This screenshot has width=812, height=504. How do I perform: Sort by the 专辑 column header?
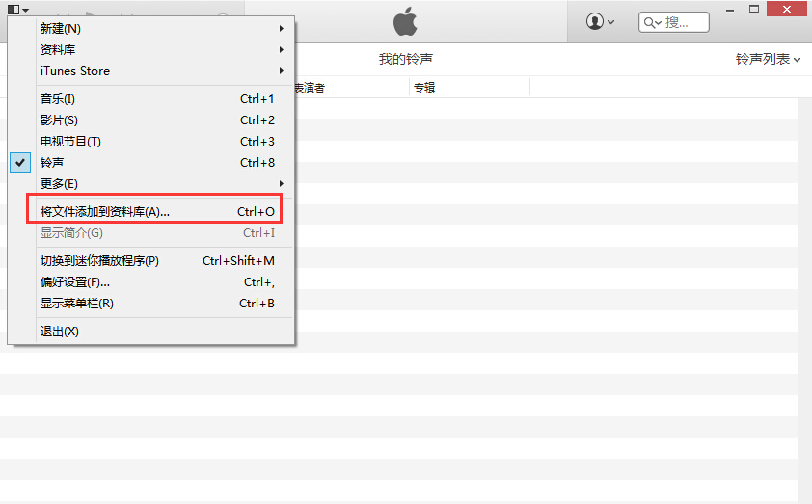click(424, 88)
